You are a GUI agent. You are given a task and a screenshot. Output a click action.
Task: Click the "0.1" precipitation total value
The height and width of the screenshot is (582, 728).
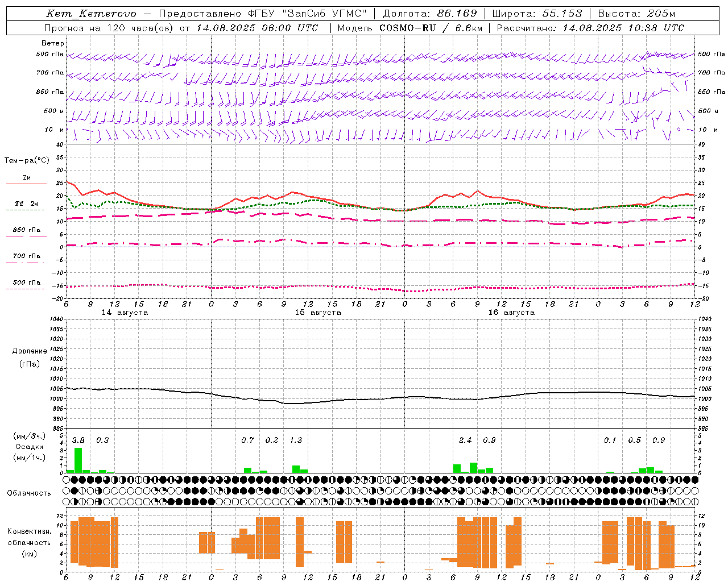click(610, 440)
